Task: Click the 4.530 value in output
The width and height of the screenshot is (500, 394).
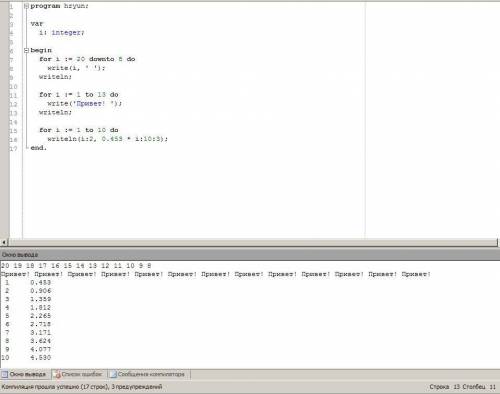Action: [41, 358]
